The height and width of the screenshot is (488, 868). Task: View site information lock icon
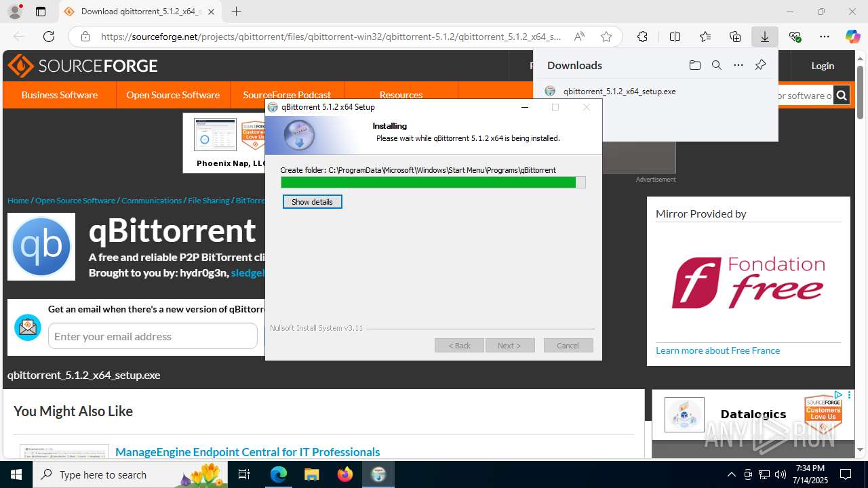tap(85, 37)
